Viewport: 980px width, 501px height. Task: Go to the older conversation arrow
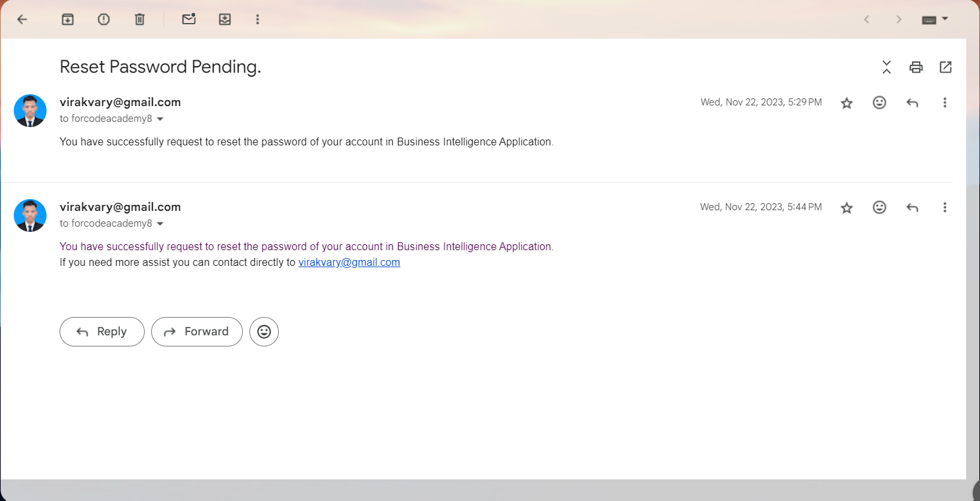[899, 20]
